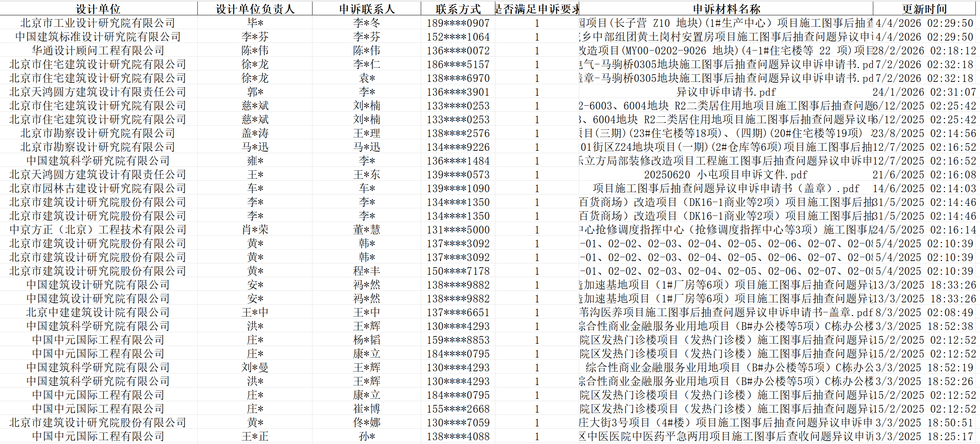Click the 申诉材料名称 column header
980x444 pixels.
click(726, 9)
